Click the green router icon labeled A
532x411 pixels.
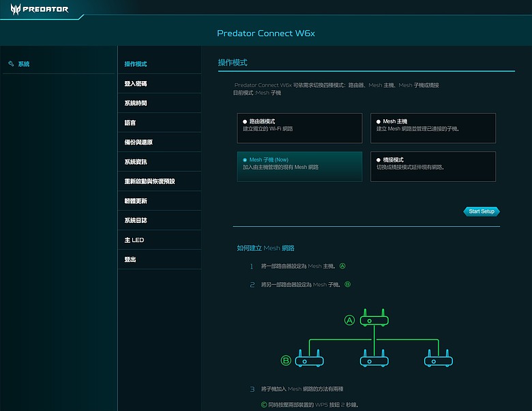374,318
